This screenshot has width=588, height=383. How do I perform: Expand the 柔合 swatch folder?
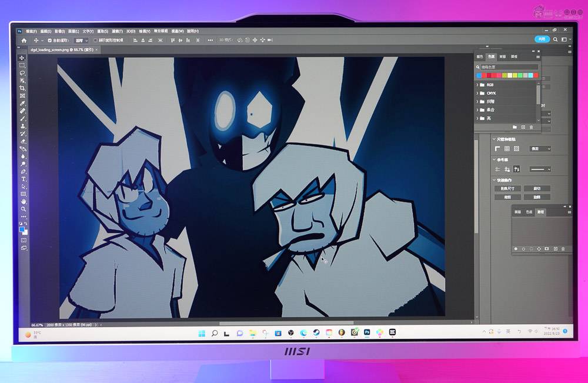[477, 110]
